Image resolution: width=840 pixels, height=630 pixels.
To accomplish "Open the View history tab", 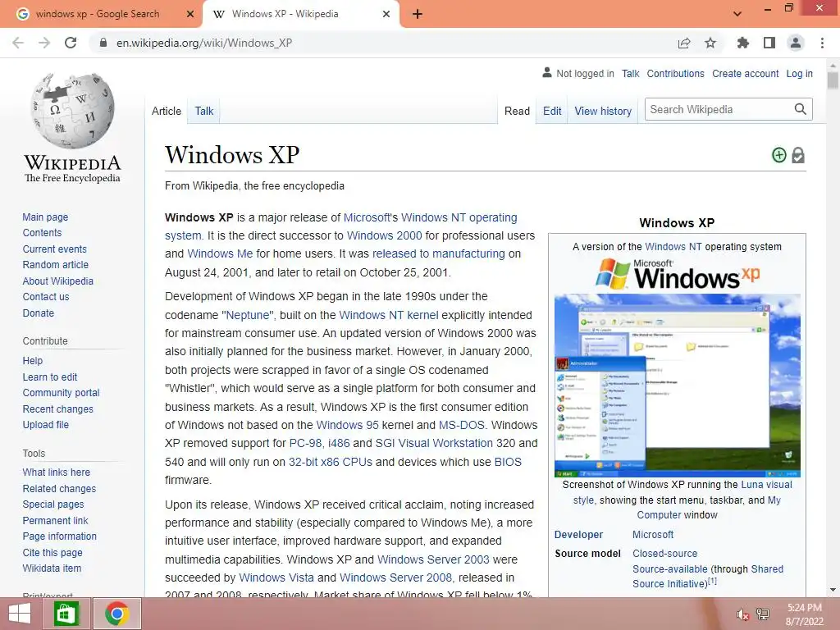I will coord(603,111).
